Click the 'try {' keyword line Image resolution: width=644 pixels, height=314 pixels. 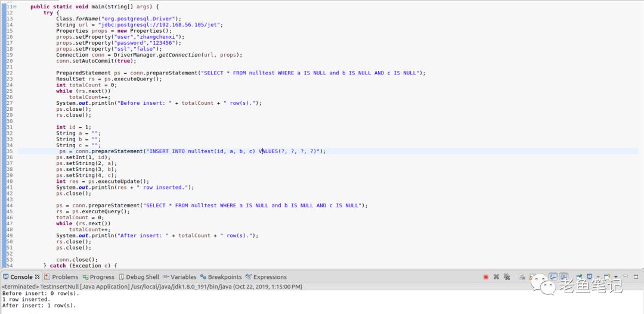coord(51,13)
